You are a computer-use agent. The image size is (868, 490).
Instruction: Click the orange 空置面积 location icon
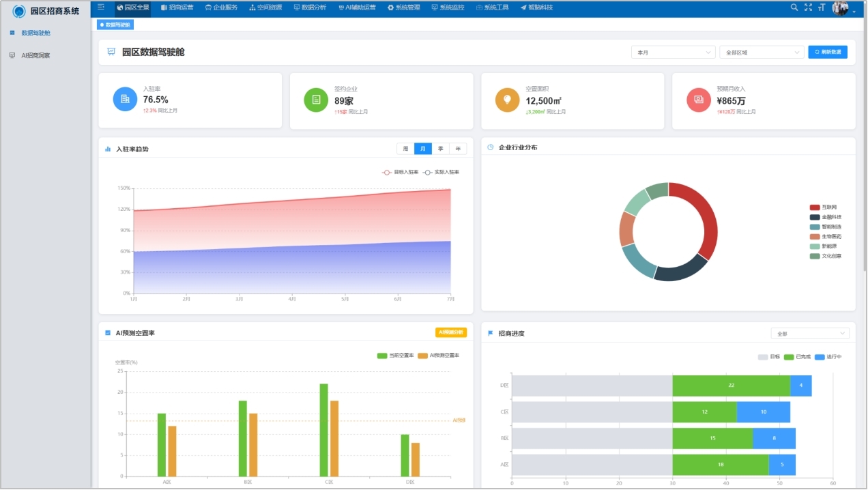pos(507,100)
